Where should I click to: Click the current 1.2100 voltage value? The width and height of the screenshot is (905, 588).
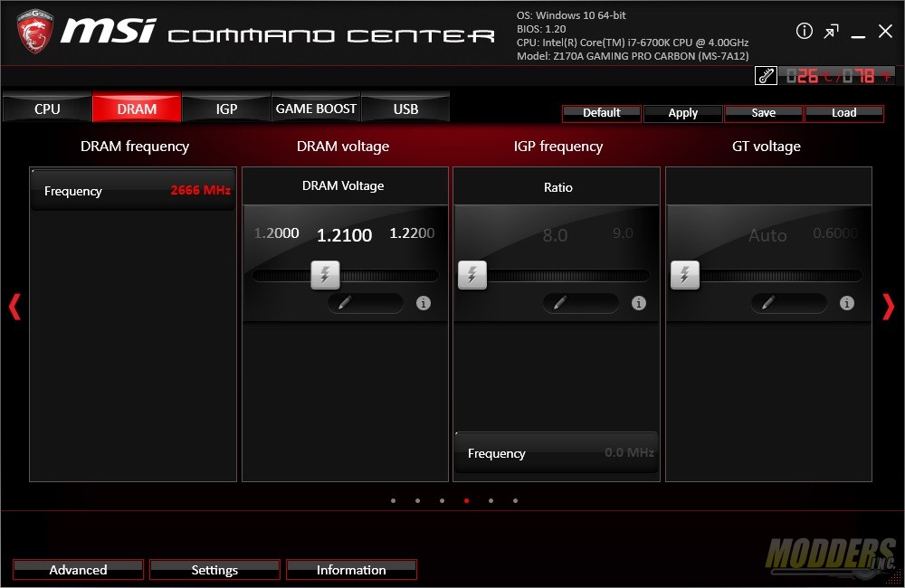(x=345, y=235)
